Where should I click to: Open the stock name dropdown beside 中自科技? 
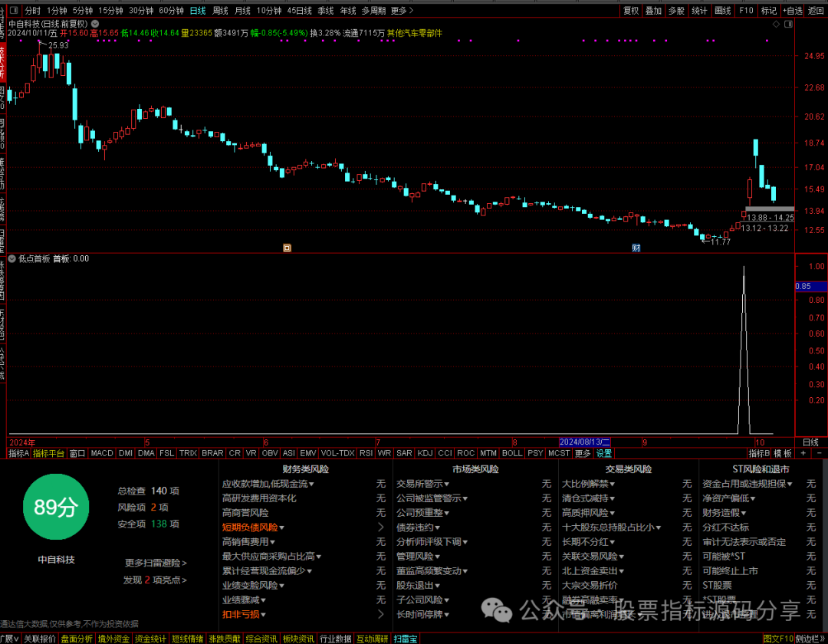(95, 24)
